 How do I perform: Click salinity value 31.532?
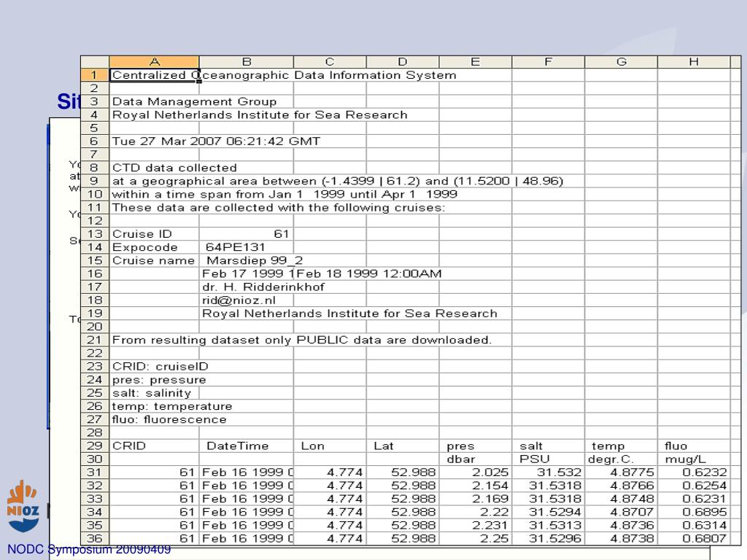(560, 472)
